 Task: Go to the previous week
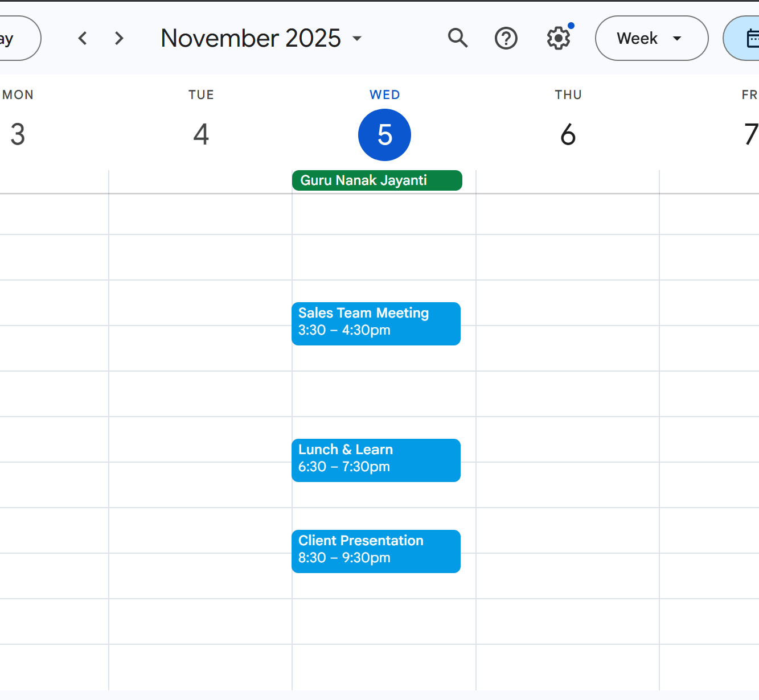(x=83, y=38)
